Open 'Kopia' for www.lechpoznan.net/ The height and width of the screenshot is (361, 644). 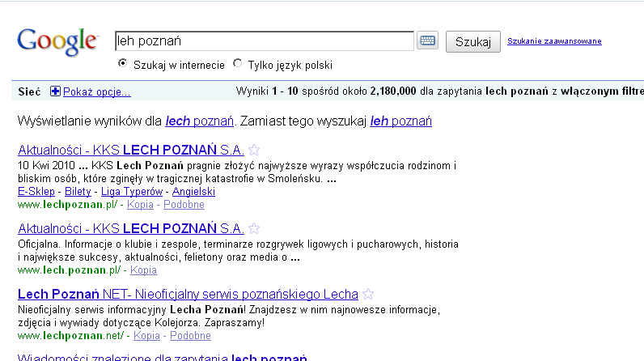[x=146, y=336]
